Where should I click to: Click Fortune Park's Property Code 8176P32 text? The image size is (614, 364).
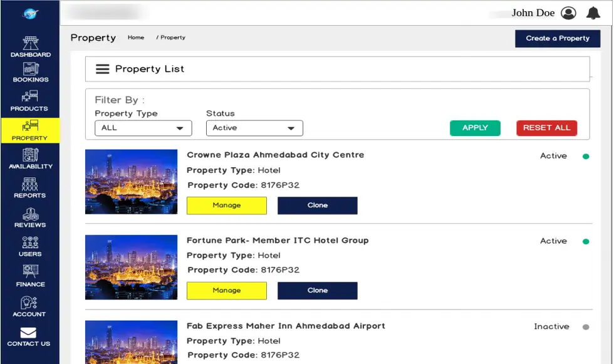tap(244, 270)
